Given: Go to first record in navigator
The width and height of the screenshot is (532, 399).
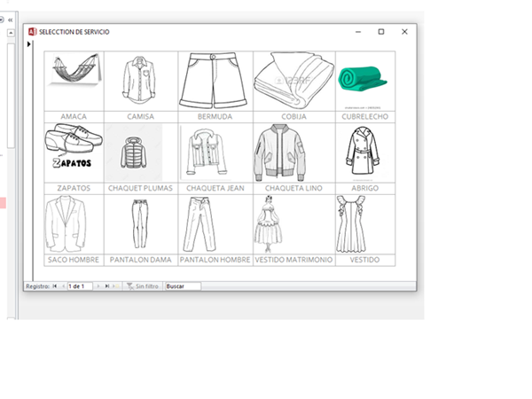Looking at the screenshot, I should pyautogui.click(x=54, y=286).
